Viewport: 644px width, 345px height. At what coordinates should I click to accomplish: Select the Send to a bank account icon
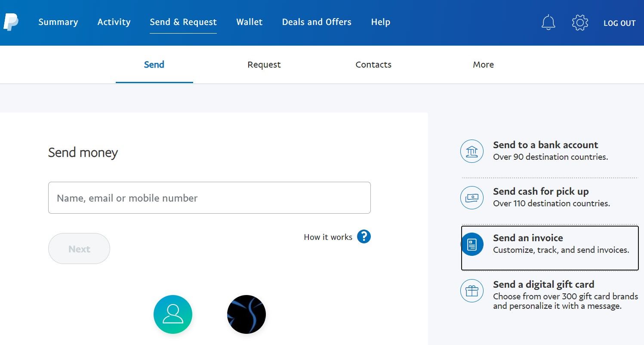pos(471,151)
